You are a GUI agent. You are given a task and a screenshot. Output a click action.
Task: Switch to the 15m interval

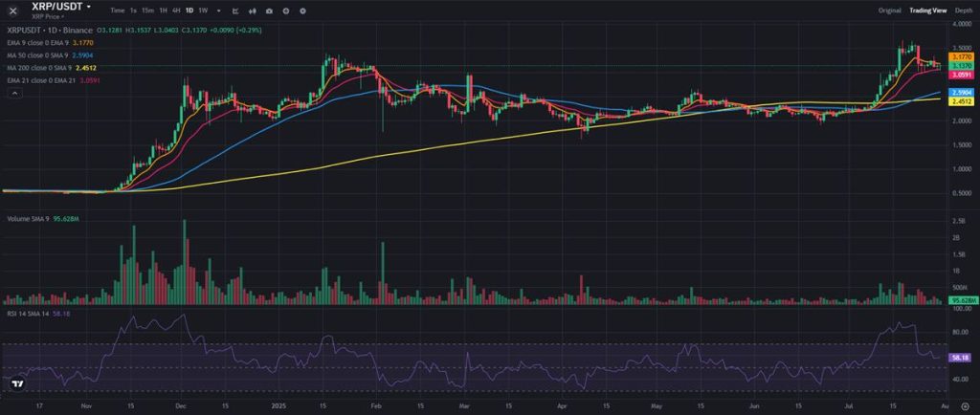click(x=147, y=11)
